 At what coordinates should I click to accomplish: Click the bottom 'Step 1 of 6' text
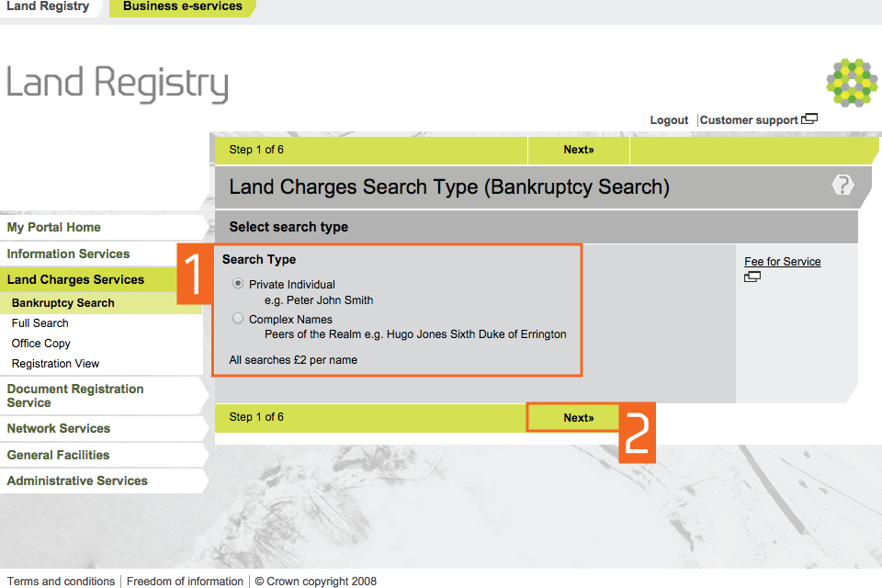click(x=256, y=417)
